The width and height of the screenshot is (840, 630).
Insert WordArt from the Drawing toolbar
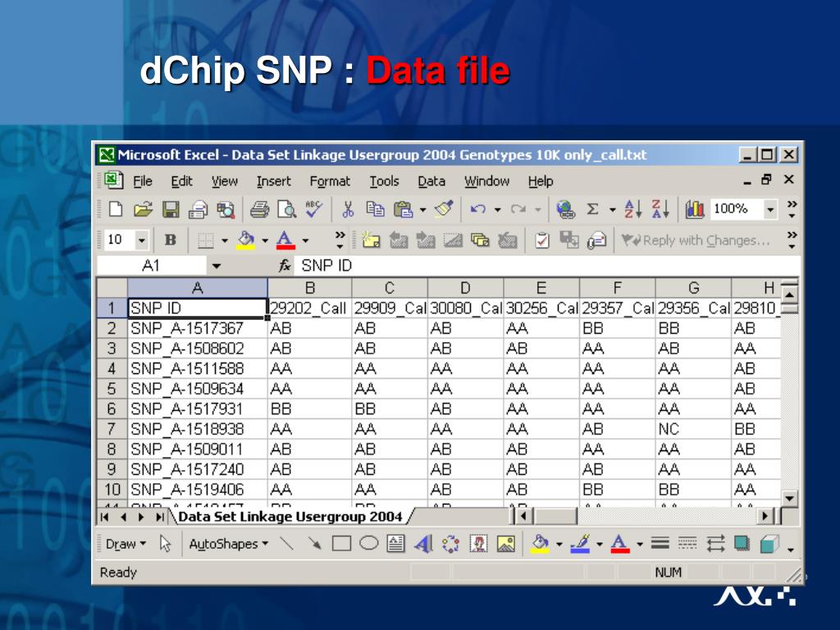[x=423, y=544]
